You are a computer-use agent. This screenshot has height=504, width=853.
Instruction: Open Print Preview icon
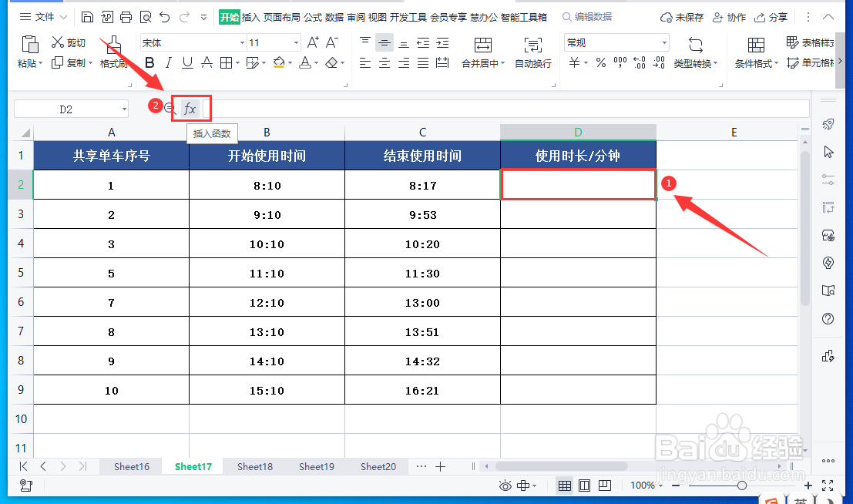[x=146, y=17]
